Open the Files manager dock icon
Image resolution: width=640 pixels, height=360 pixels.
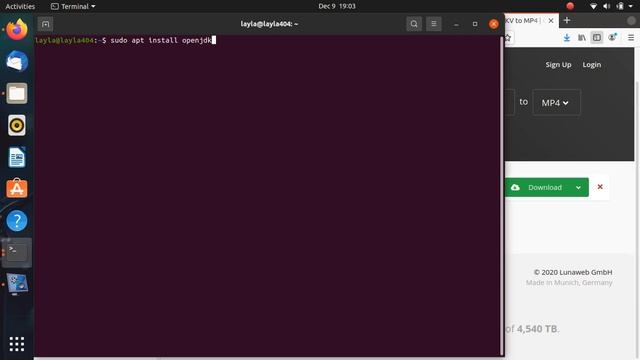(17, 93)
